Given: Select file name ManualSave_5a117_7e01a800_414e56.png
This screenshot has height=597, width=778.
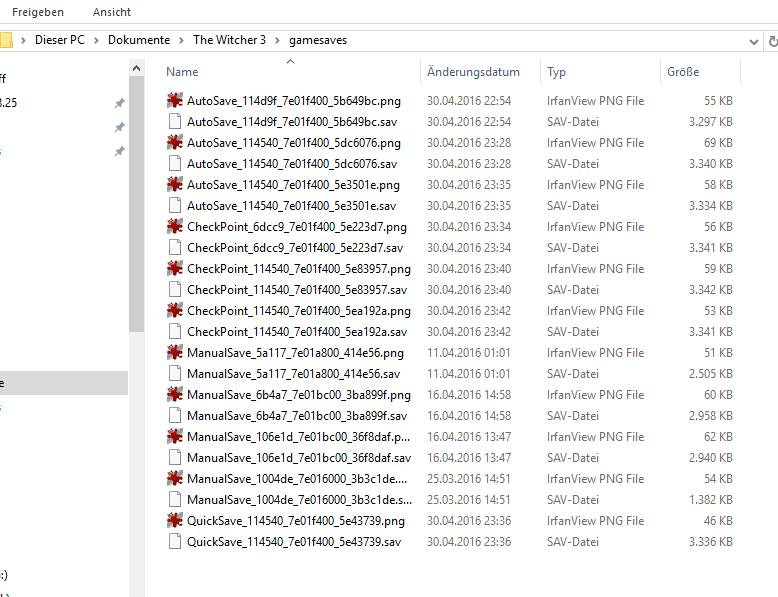Looking at the screenshot, I should coord(295,353).
